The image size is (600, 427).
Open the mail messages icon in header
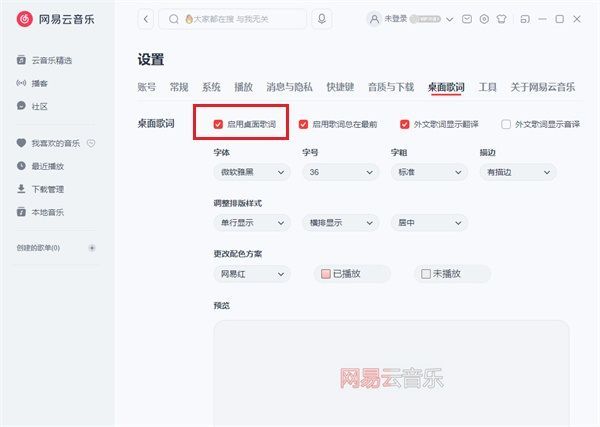pos(466,19)
